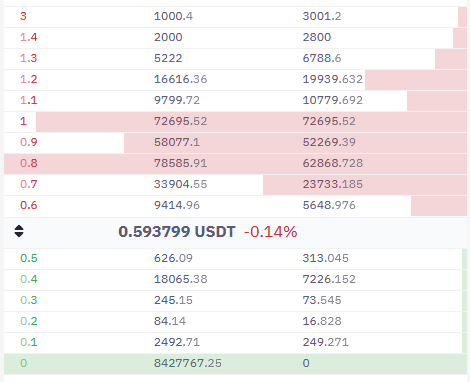Click the -0.14% change value
The height and width of the screenshot is (382, 470).
pos(271,232)
